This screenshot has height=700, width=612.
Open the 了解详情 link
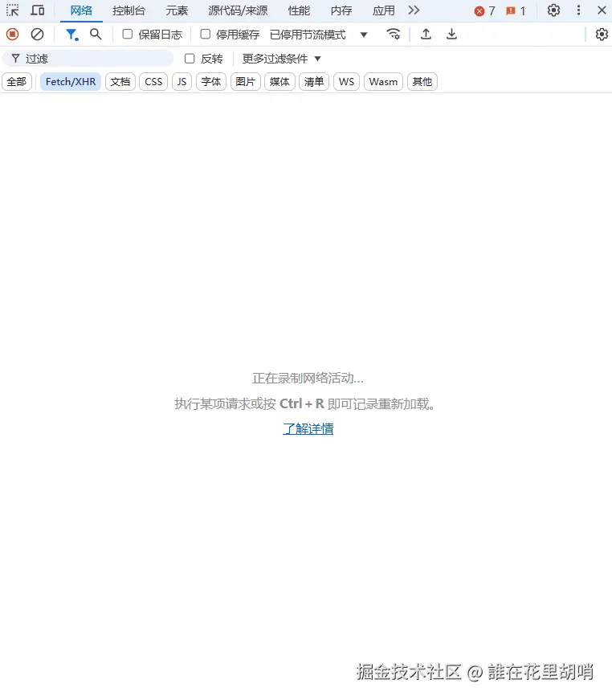(x=308, y=429)
